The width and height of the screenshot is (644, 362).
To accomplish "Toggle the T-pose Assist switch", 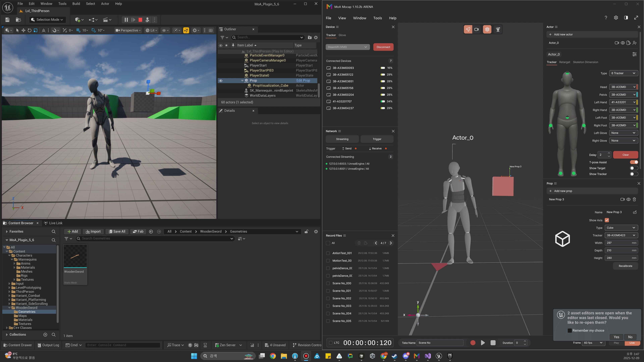I will [x=634, y=162].
